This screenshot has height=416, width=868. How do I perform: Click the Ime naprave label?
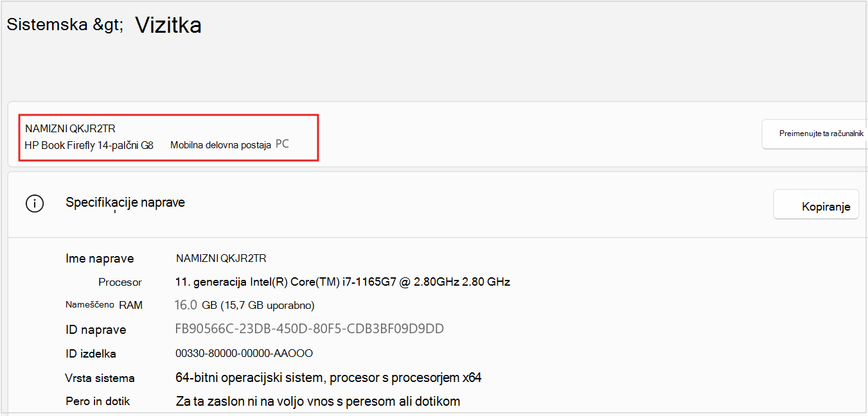(100, 259)
